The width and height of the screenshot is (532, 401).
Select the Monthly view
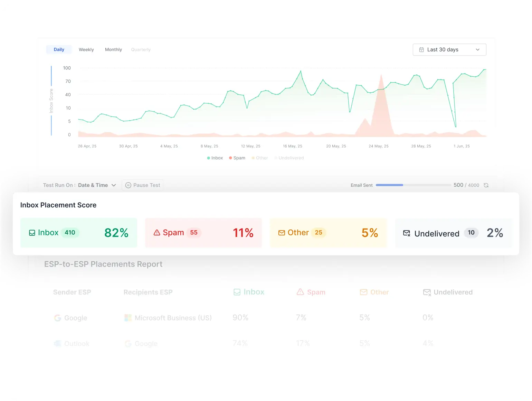click(x=113, y=49)
